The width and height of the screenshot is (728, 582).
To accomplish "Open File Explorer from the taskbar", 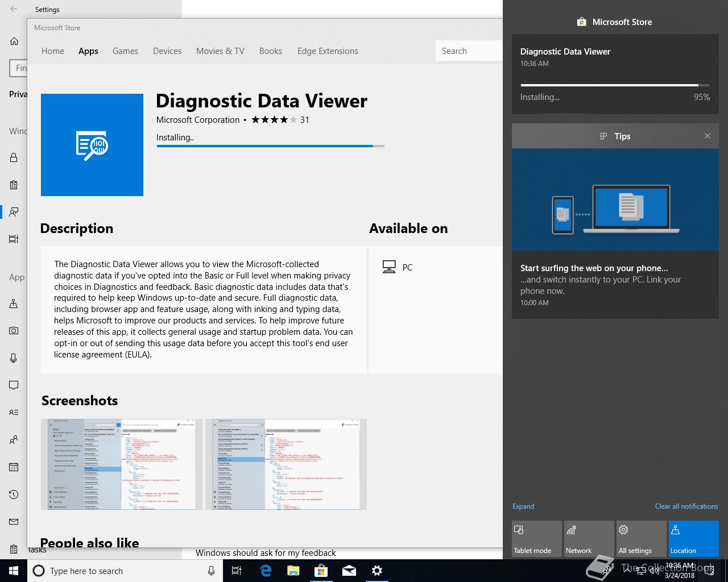I will tap(293, 571).
